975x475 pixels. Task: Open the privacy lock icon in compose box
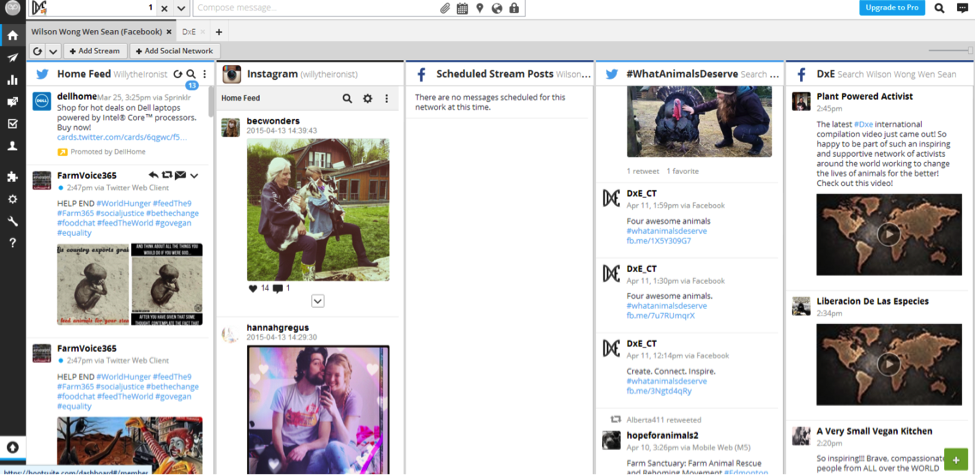coord(514,8)
